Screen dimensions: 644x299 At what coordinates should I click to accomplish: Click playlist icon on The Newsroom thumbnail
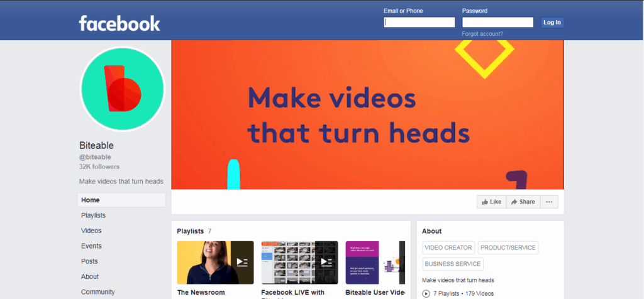coord(242,263)
